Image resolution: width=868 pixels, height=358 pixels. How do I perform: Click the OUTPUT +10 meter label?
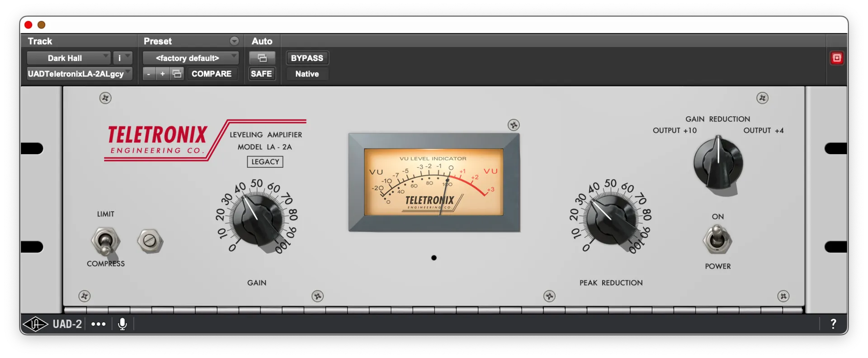(x=675, y=131)
